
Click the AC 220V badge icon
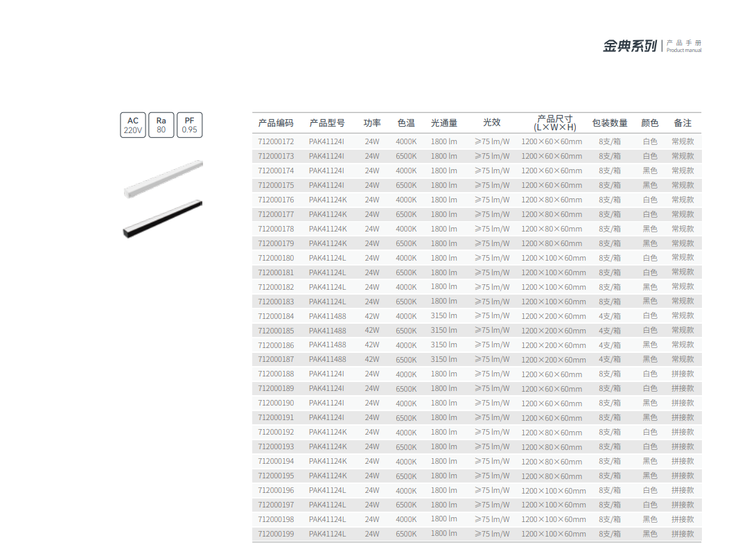(132, 125)
